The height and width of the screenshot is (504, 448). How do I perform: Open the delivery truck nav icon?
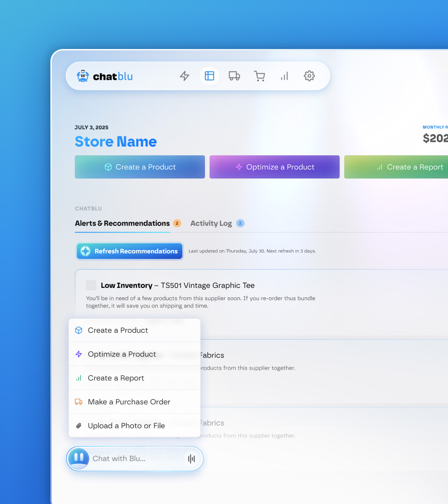coord(234,76)
